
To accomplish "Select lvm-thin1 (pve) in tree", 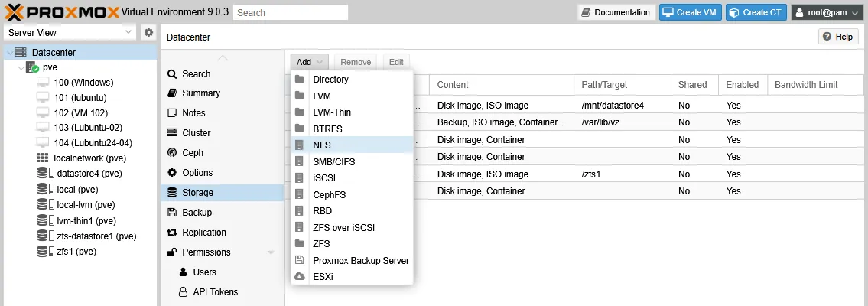I will 86,221.
